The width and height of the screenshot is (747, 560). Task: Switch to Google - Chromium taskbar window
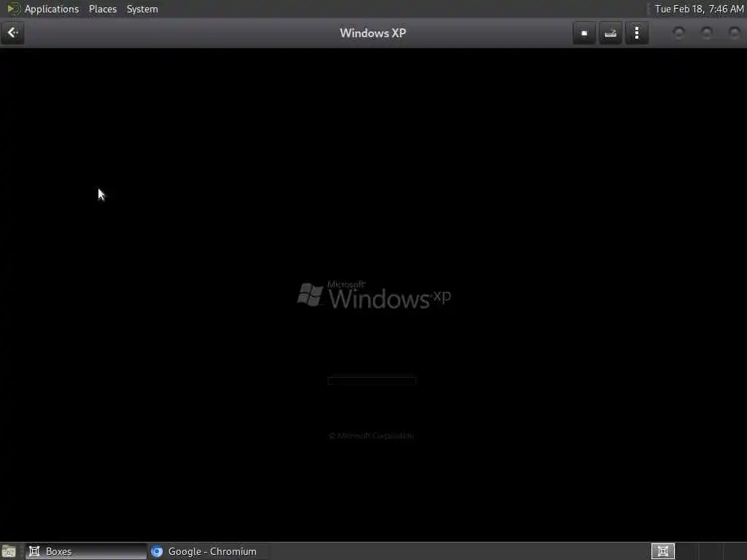click(x=209, y=551)
